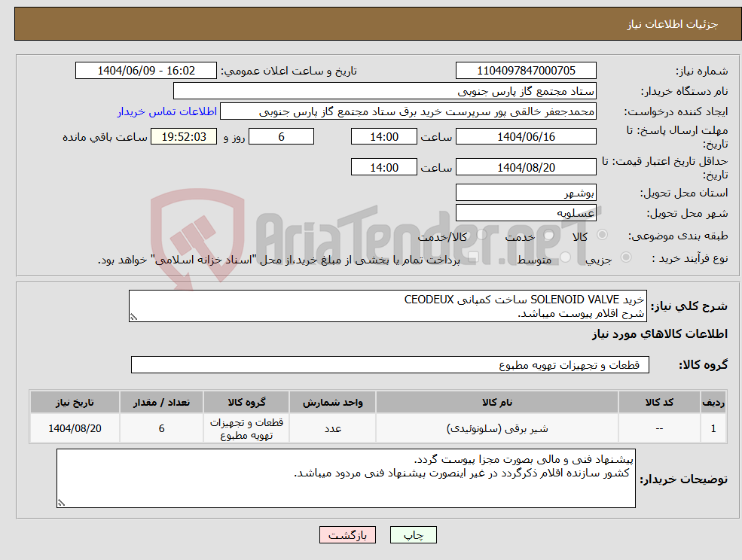Click the جزئیات اطلاعات نیاز header title
The image size is (742, 560).
673,24
